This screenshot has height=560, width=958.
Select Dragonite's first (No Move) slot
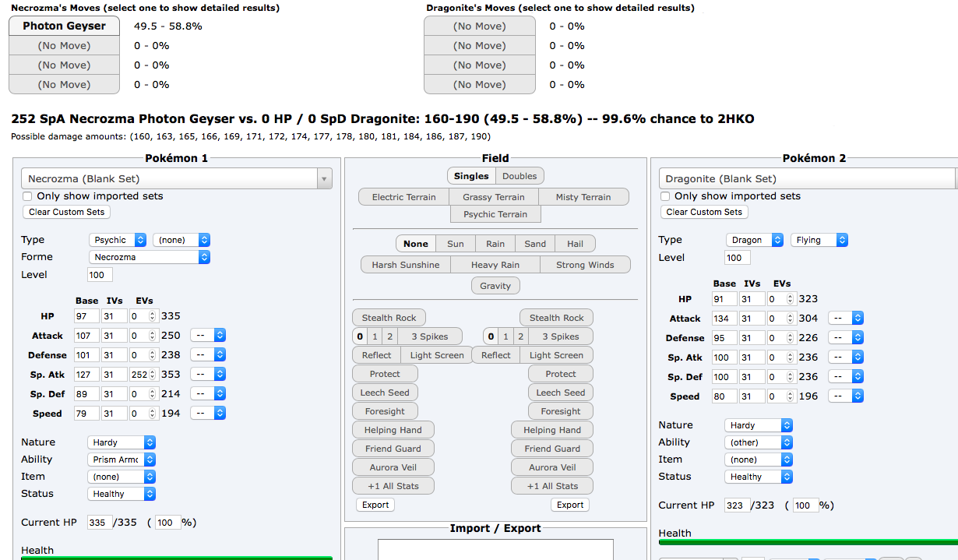coord(480,26)
